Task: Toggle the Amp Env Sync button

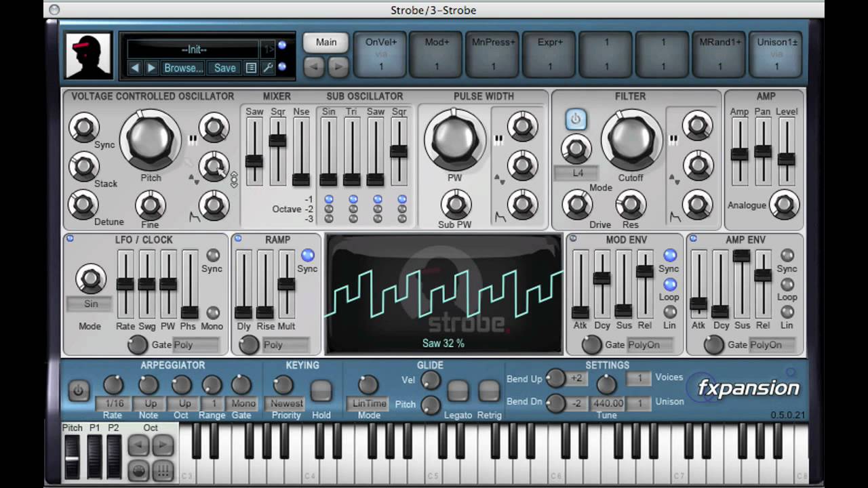Action: [787, 255]
